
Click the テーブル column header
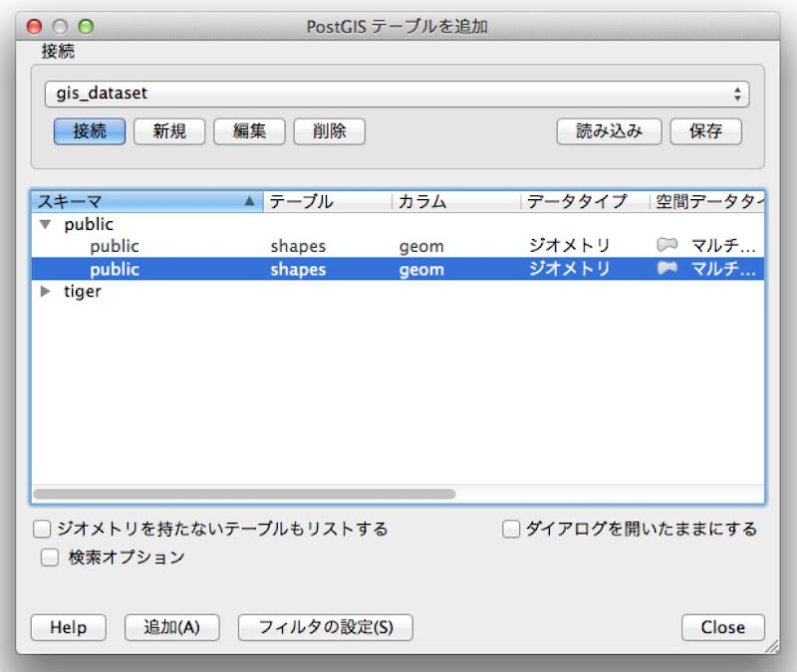(328, 202)
